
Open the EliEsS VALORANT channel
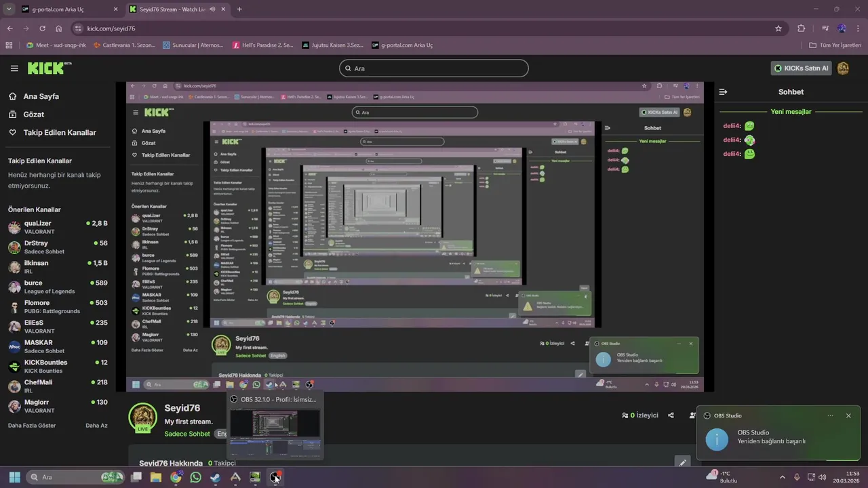(58, 326)
